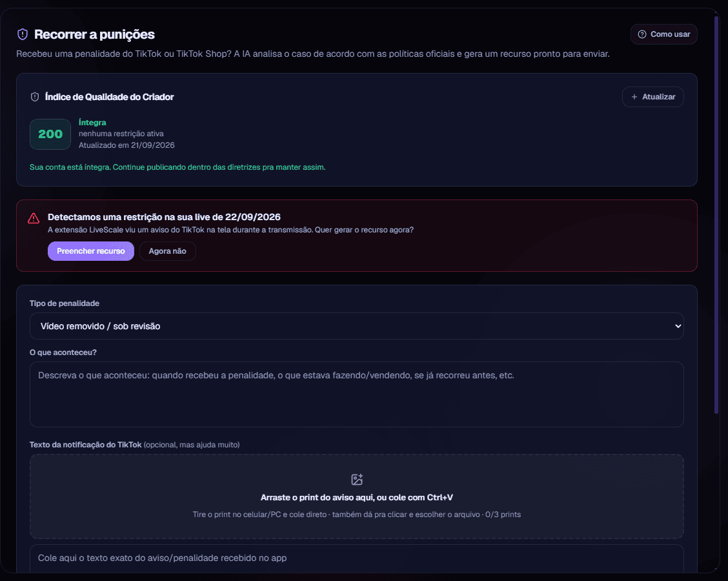The image size is (728, 581).
Task: Click the shield icon next to Índice de Qualidade do Criador
Action: pyautogui.click(x=35, y=97)
